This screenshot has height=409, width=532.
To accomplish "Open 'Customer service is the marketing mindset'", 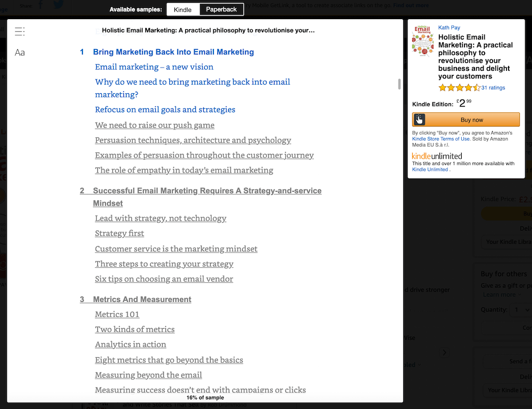I will click(x=176, y=249).
